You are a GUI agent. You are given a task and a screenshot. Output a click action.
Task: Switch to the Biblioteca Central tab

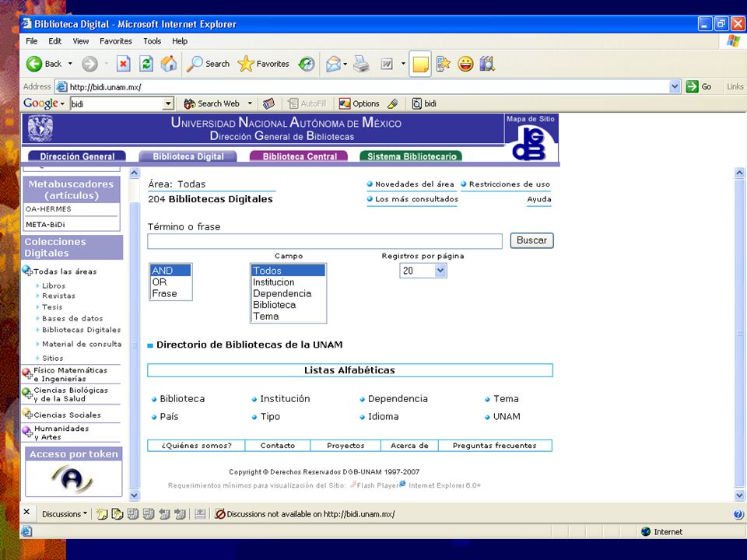pos(299,156)
